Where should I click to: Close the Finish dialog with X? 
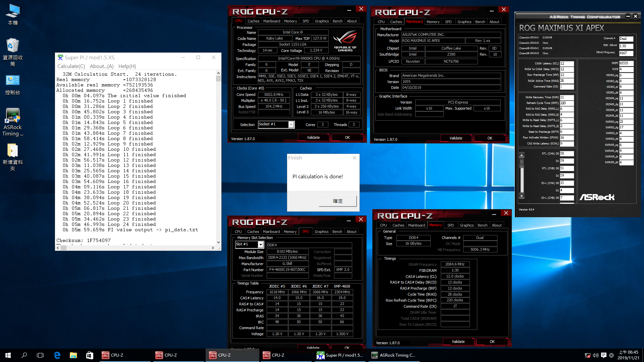coord(355,158)
